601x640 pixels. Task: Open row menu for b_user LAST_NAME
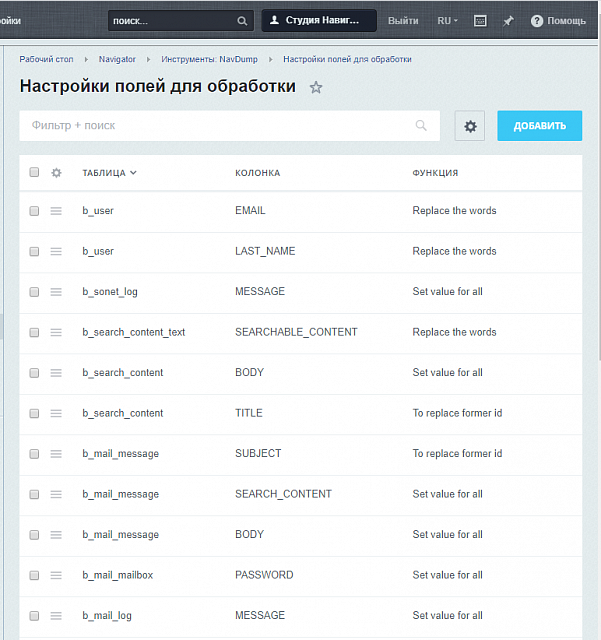(56, 251)
